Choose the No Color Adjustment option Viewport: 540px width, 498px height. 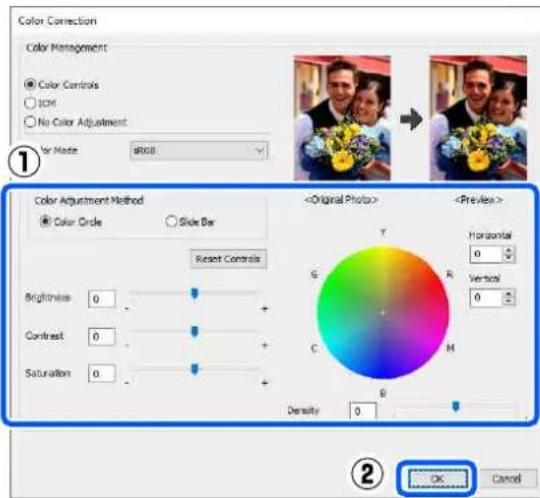pos(30,122)
